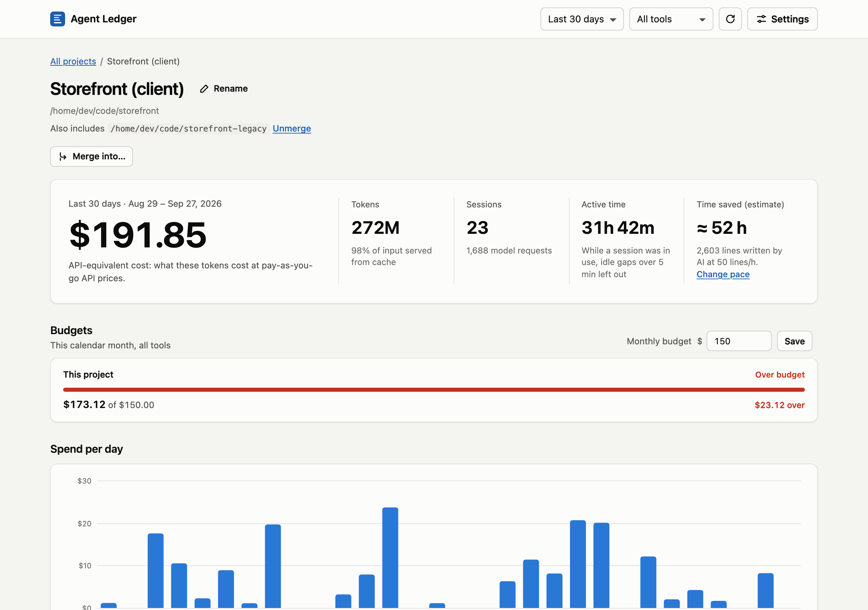This screenshot has height=610, width=868.
Task: Click the Change pace link
Action: click(x=723, y=274)
